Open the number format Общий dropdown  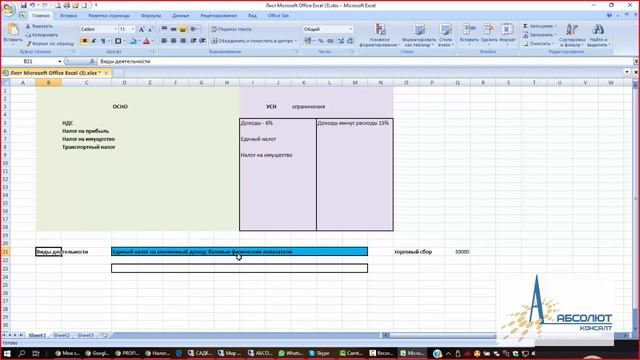coord(351,29)
